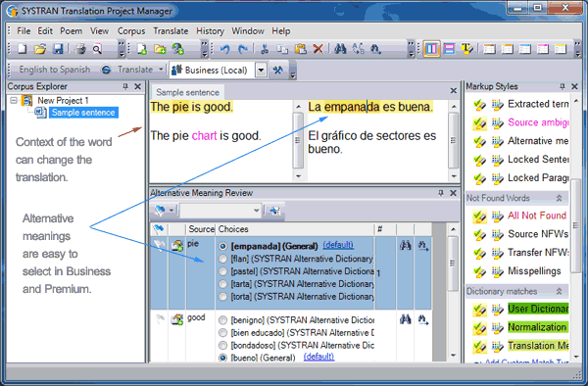588x386 pixels.
Task: Open the History menu
Action: pos(210,31)
